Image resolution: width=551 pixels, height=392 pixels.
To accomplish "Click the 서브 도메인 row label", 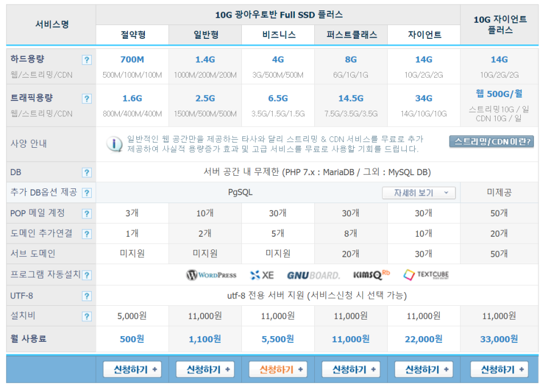I will click(x=33, y=253).
